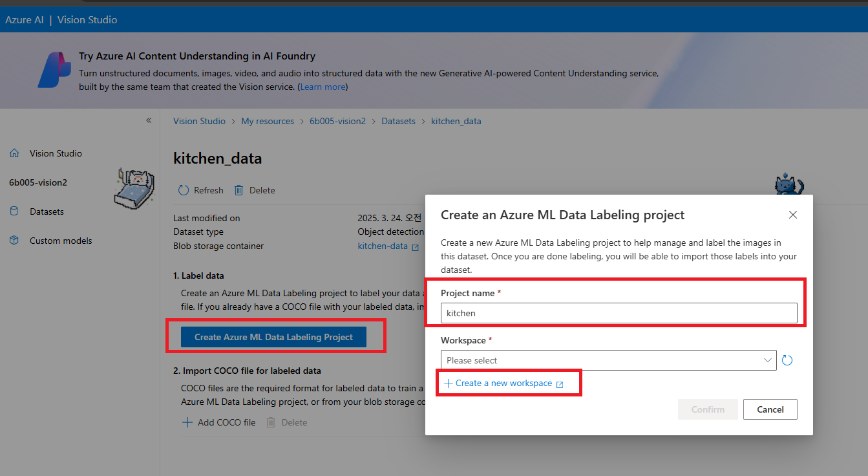The height and width of the screenshot is (476, 868).
Task: Select Custom models in the sidebar
Action: tap(61, 241)
